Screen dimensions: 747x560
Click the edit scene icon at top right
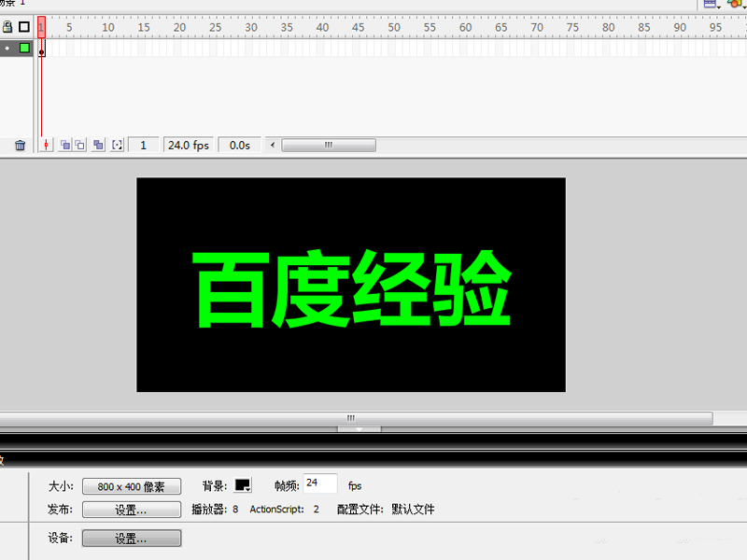click(711, 4)
